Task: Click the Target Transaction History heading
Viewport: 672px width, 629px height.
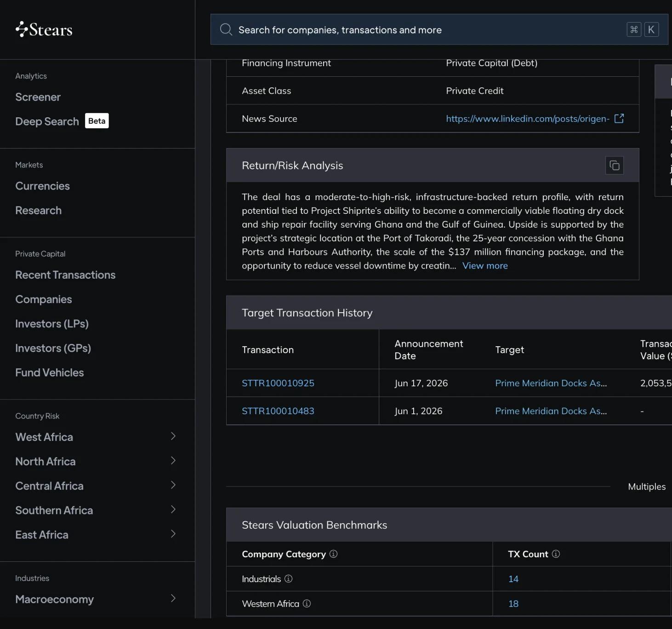Action: (307, 313)
